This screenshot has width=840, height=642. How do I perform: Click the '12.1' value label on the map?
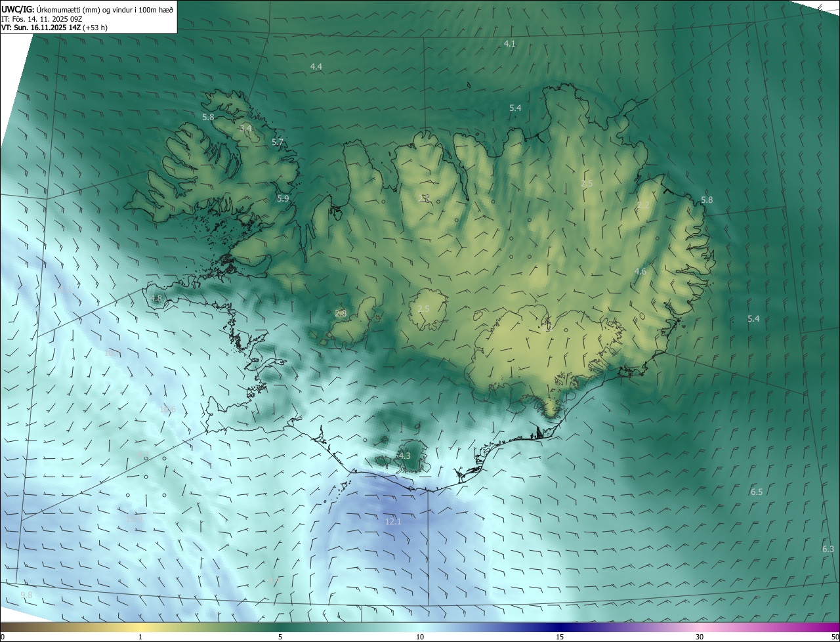(393, 522)
